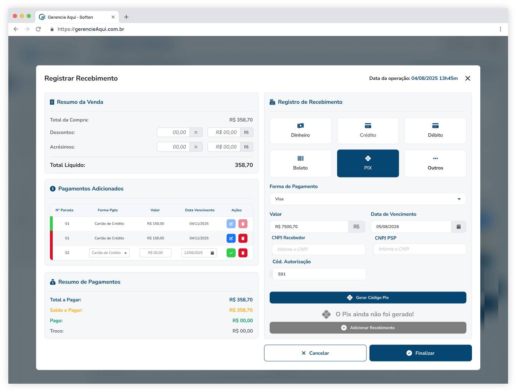Close the Registrar Recebimento dialog with X

467,78
